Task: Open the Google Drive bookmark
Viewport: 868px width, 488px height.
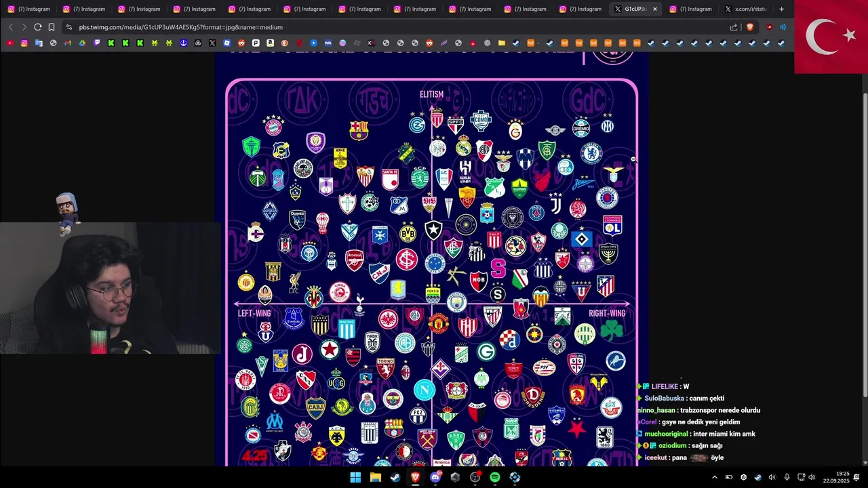Action: coord(82,43)
